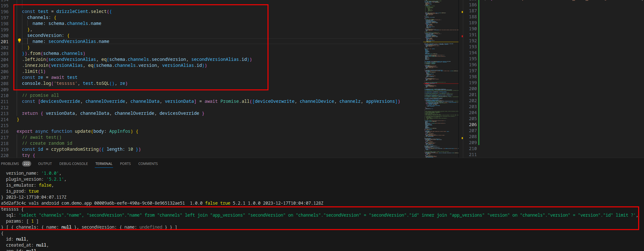Click the "toSQL" method name
Image resolution: width=644 pixels, height=251 pixels.
coord(103,83)
